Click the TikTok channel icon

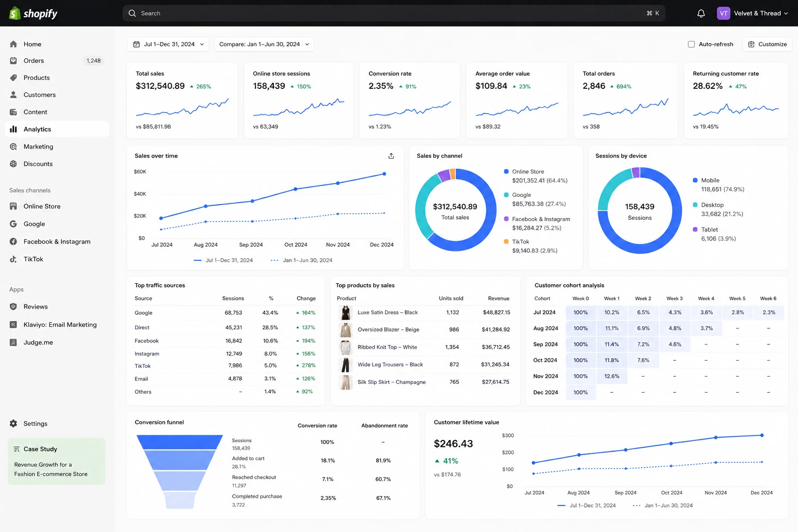tap(14, 259)
